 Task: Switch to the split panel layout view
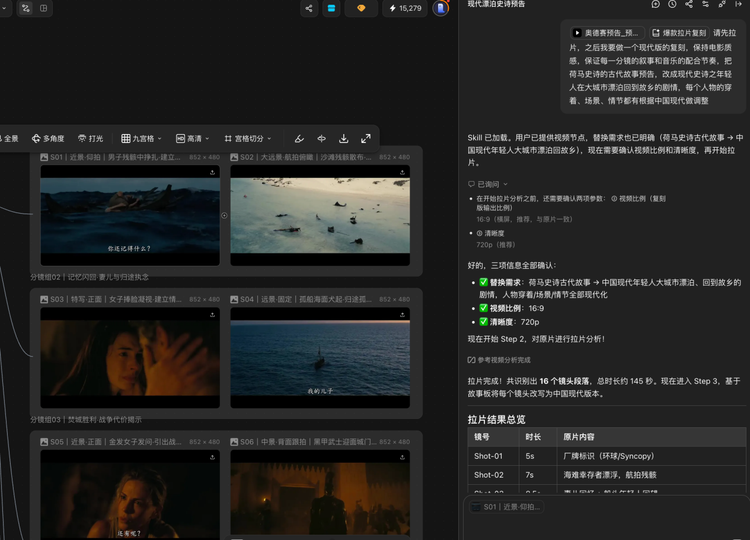tap(44, 8)
